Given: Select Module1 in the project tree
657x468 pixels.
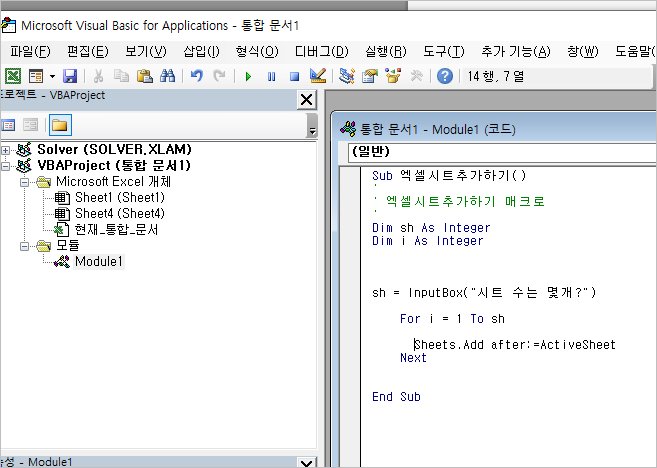Looking at the screenshot, I should click(x=99, y=261).
